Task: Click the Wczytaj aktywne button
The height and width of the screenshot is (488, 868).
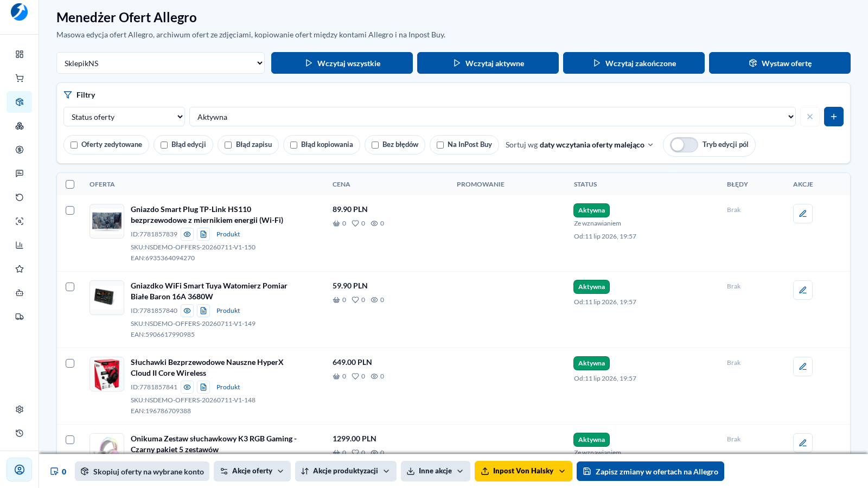Action: (488, 63)
